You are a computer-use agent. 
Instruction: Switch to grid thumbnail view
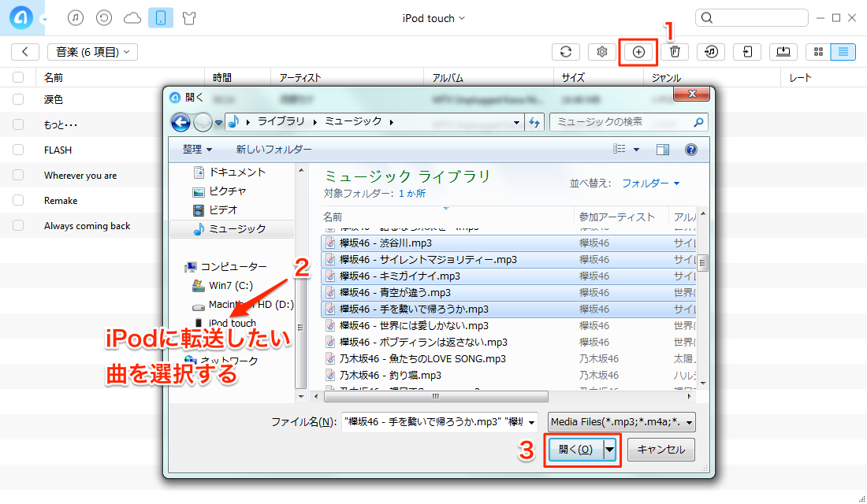coord(818,52)
